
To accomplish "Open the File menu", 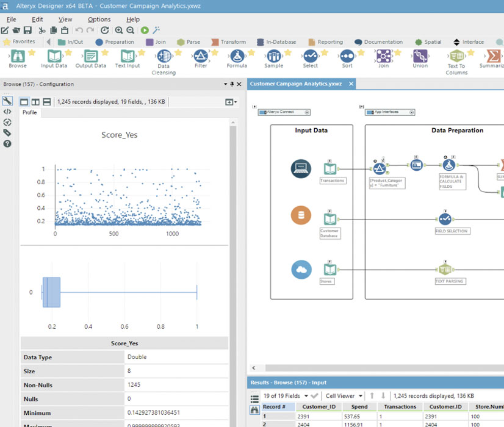I will coord(11,20).
